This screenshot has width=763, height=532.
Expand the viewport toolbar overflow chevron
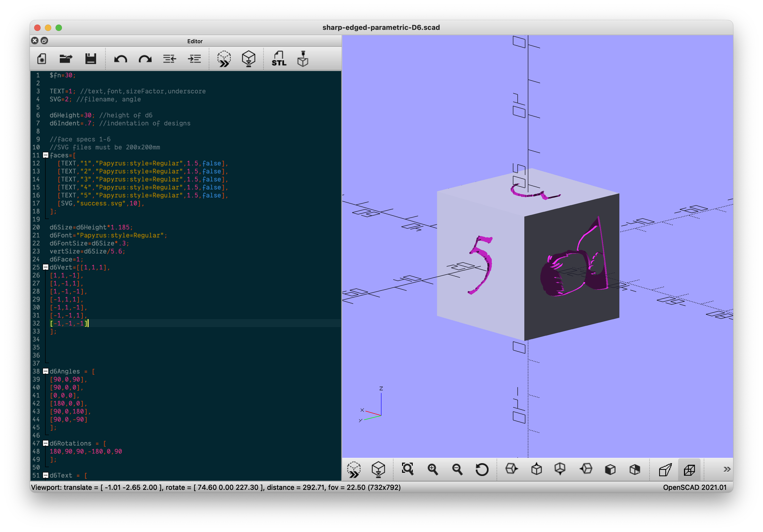coord(727,469)
